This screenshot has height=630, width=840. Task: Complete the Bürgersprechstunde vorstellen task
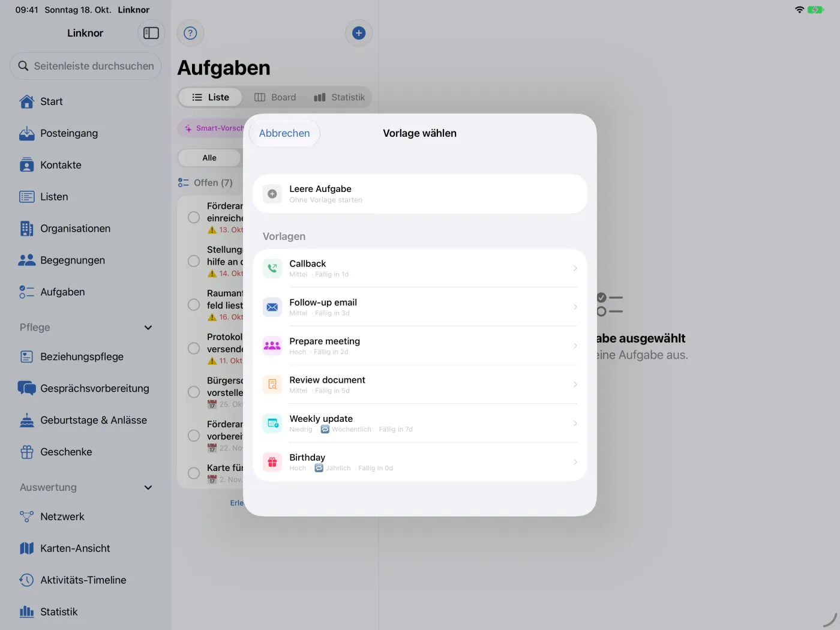click(x=194, y=392)
